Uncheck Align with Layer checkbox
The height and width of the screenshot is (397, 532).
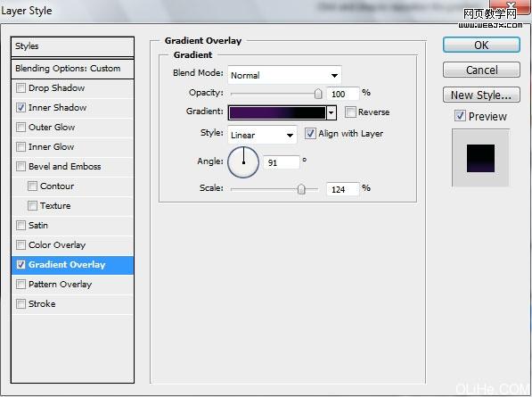[x=310, y=134]
